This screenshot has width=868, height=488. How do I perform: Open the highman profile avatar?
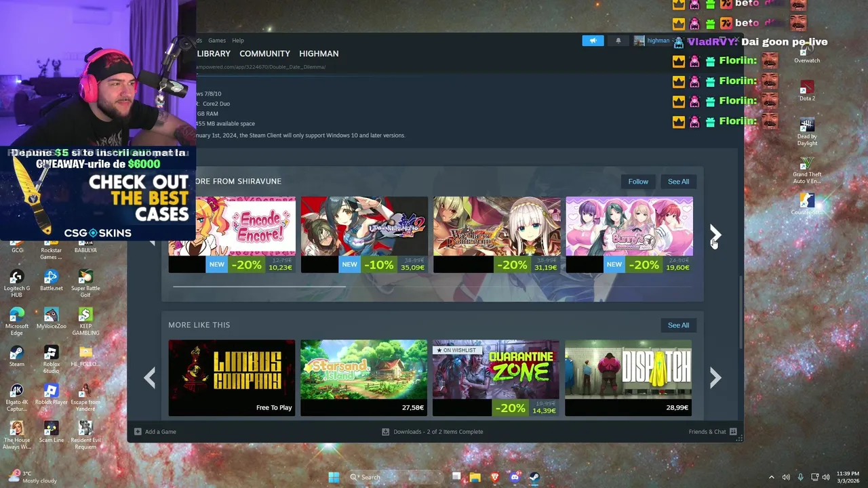pos(639,41)
